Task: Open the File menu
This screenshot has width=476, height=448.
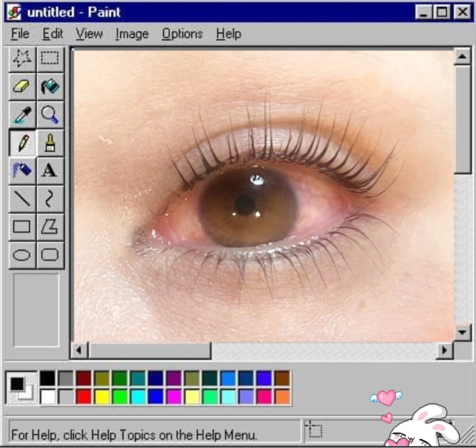Action: pos(20,34)
